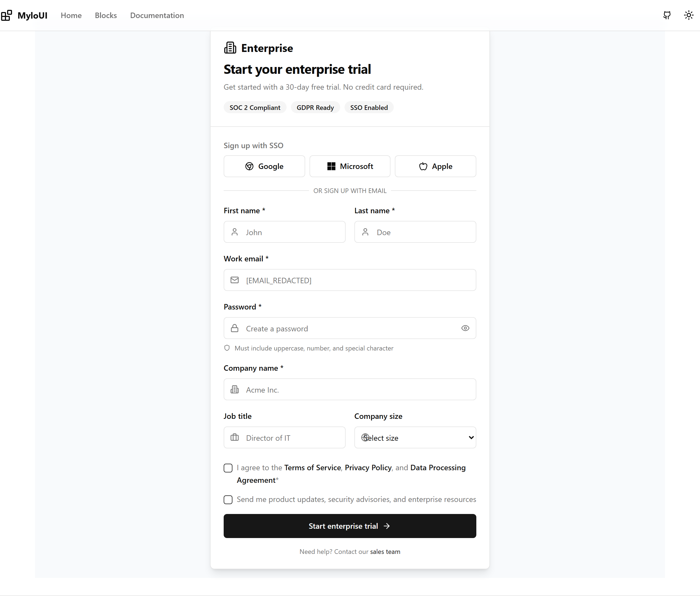700x596 pixels.
Task: Focus the Create a password input
Action: [350, 328]
